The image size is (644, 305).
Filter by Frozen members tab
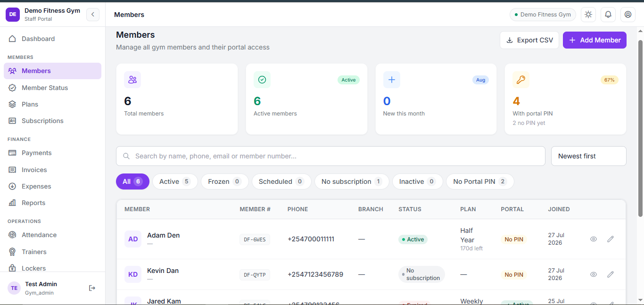(225, 181)
